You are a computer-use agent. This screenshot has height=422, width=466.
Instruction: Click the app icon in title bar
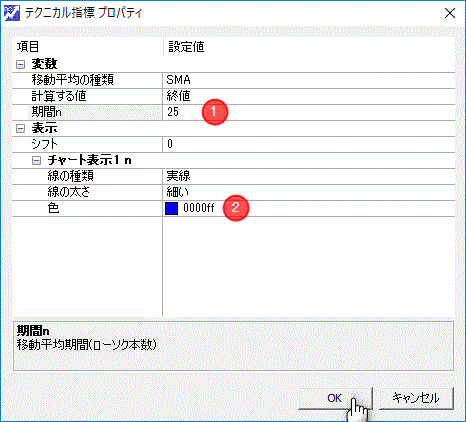tap(12, 13)
